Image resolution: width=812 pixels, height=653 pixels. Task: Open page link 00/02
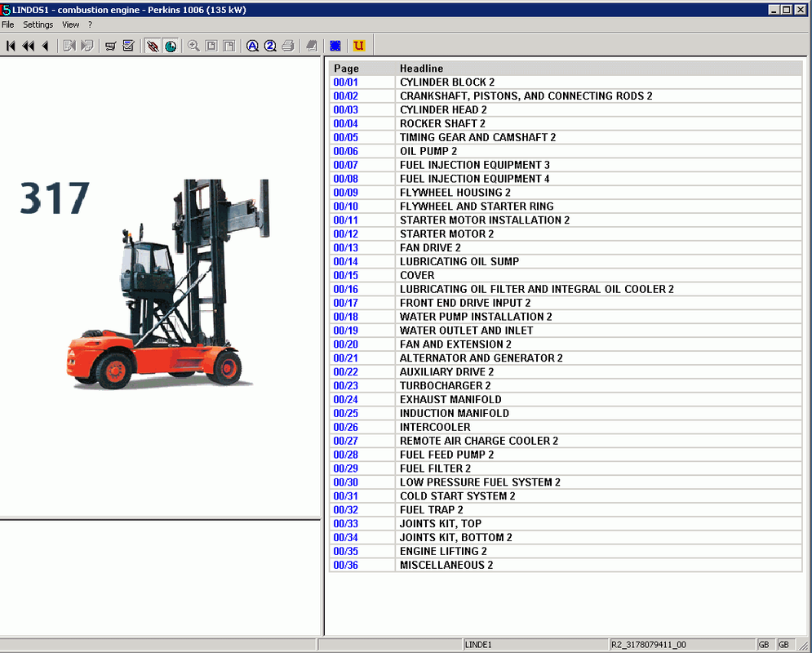pos(345,96)
